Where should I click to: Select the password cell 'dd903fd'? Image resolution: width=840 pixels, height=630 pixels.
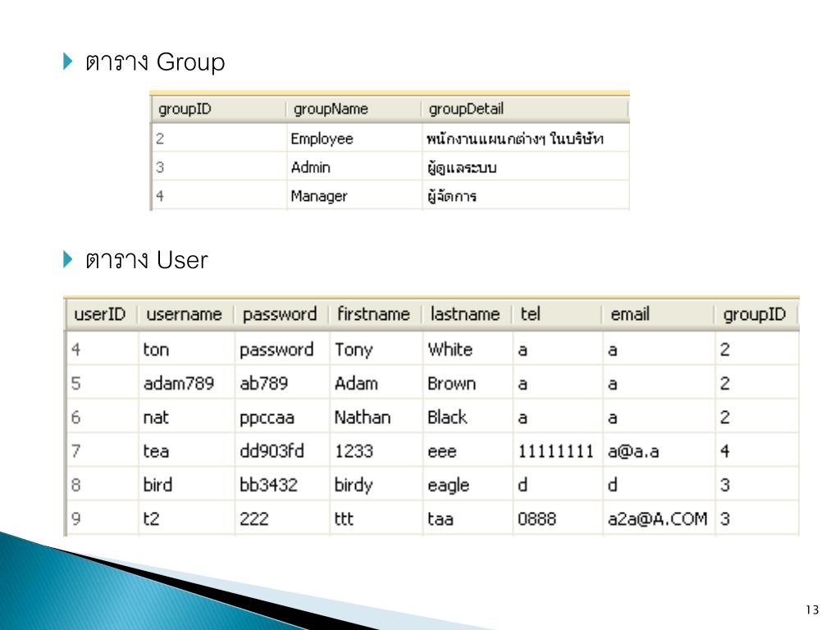282,450
